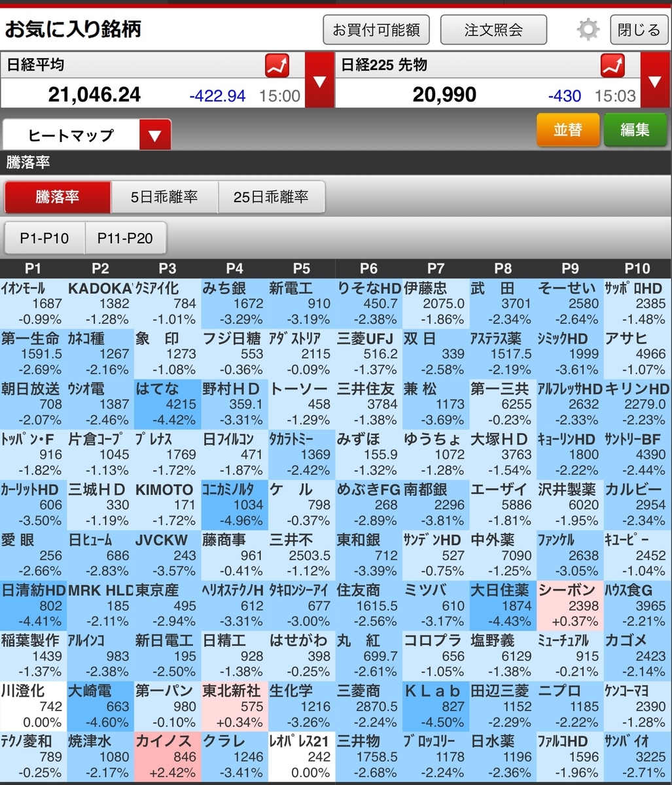Select the 大塚HD 3763 cell
This screenshot has width=672, height=785.
coord(503,455)
